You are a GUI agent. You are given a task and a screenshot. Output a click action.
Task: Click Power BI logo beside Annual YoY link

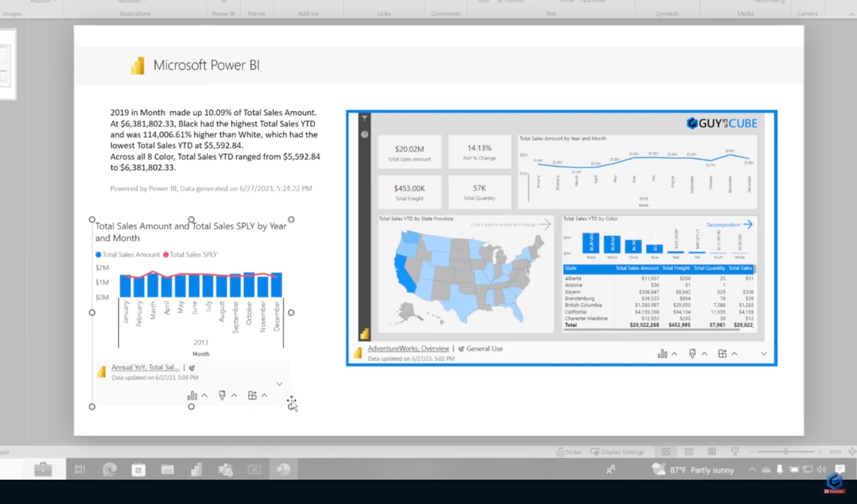tap(102, 372)
